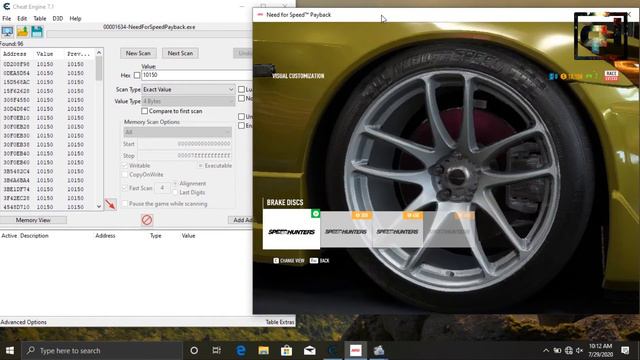
Task: Open Advanced Options
Action: pyautogui.click(x=24, y=322)
